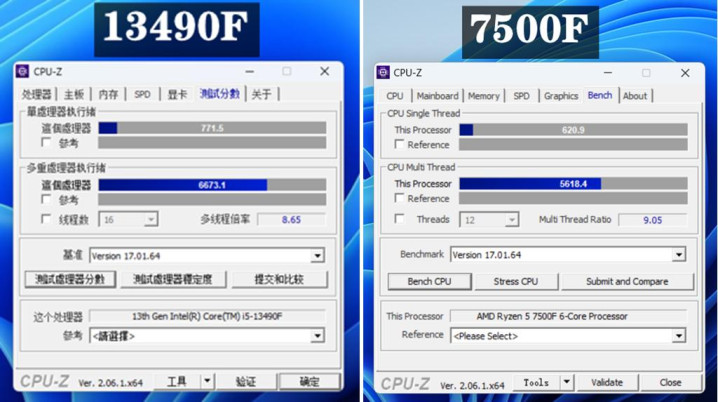Image resolution: width=718 pixels, height=402 pixels.
Task: Click multi-thread score bar showing 5618.4
Action: pyautogui.click(x=573, y=184)
